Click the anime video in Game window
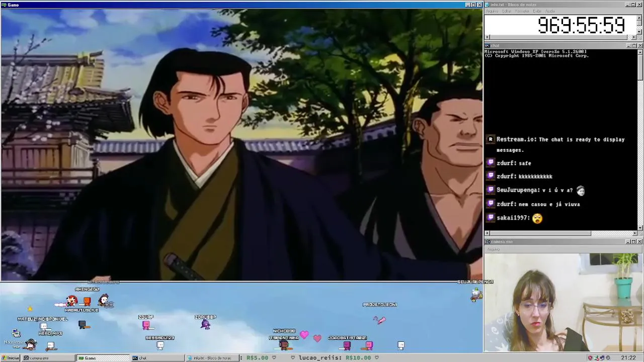Image resolution: width=644 pixels, height=362 pixels. tap(242, 145)
